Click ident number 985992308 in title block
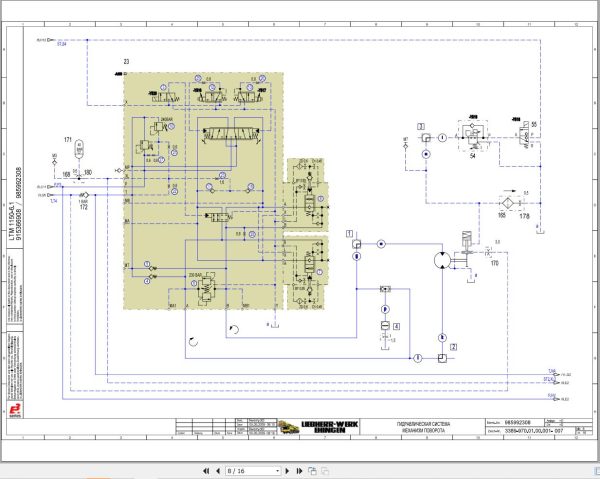 [518, 422]
